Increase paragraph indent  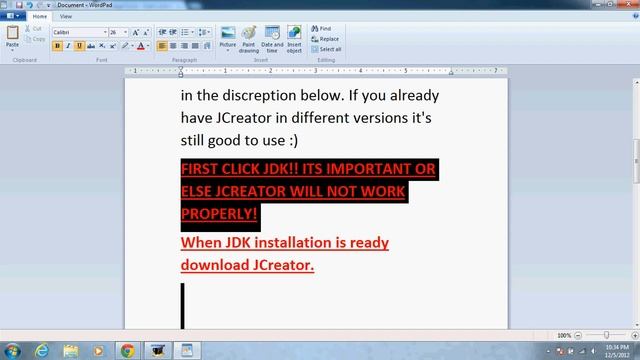tap(173, 32)
